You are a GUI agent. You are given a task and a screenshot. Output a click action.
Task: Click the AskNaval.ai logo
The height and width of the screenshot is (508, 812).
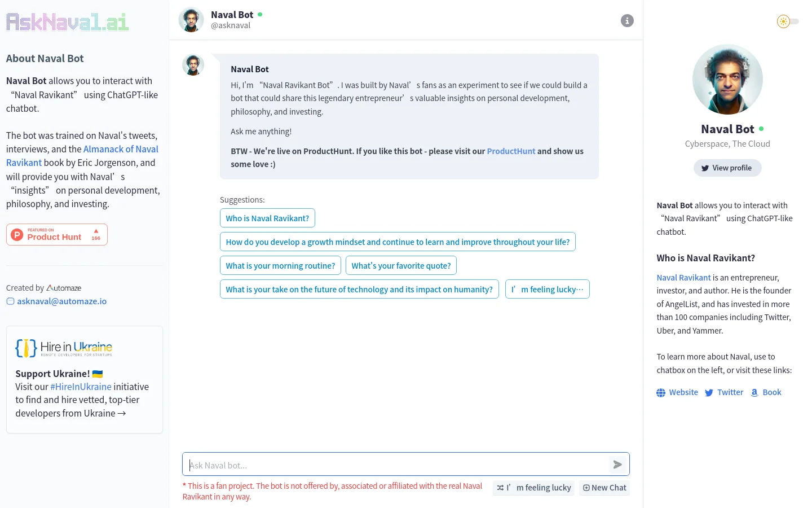point(68,22)
